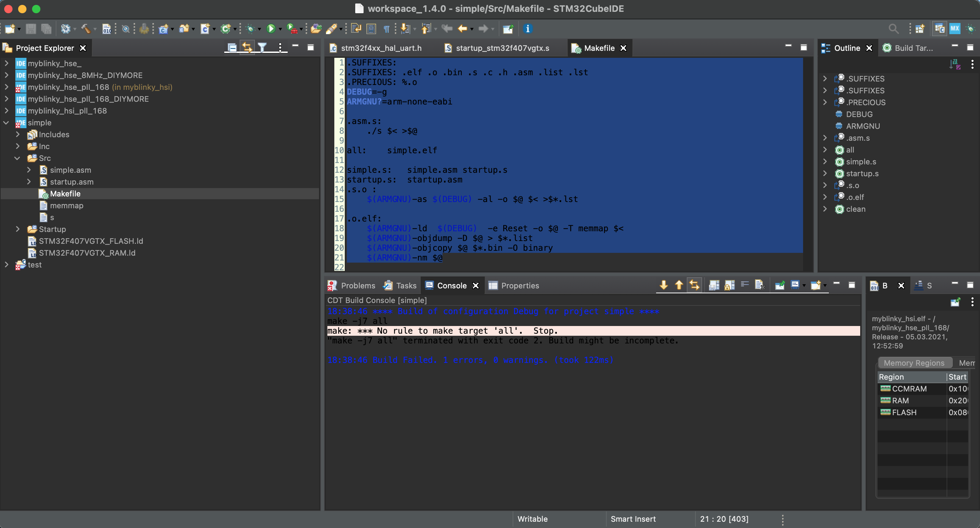Image resolution: width=980 pixels, height=528 pixels.
Task: Open the Run button dropdown arrow
Action: tap(280, 29)
